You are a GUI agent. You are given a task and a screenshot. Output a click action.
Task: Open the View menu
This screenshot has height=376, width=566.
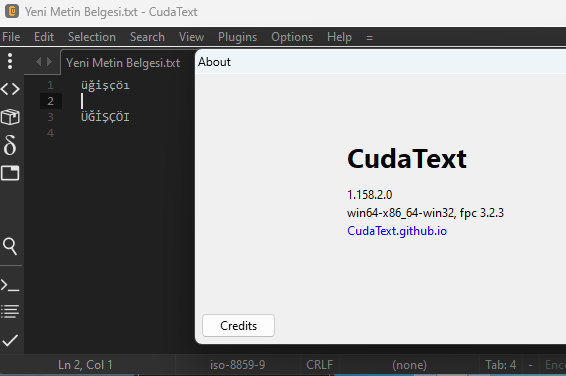click(x=191, y=37)
